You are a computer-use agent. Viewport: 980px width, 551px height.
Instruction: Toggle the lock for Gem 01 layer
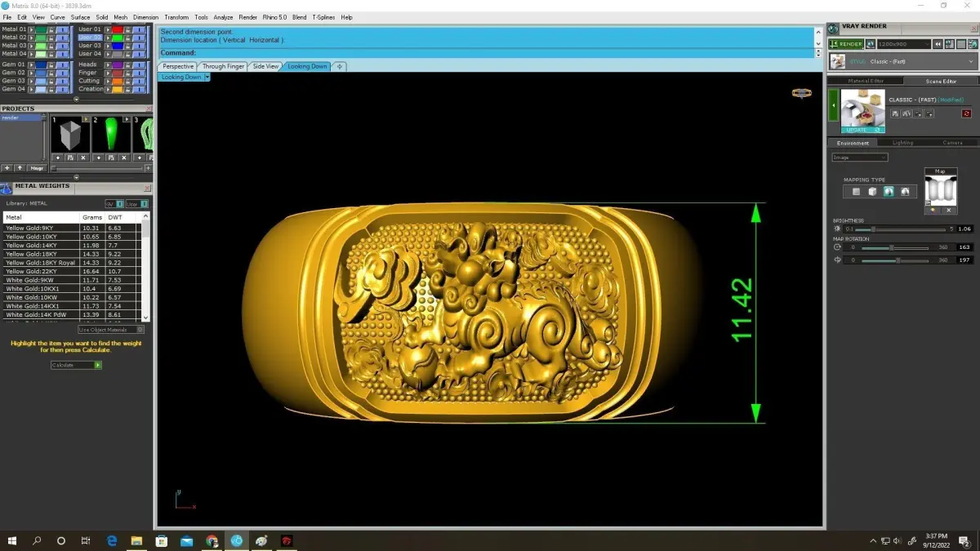pos(51,64)
